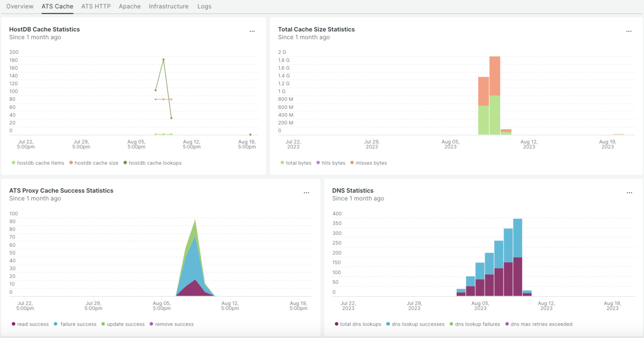The height and width of the screenshot is (338, 644).
Task: Click the peak of the proxy cache area chart
Action: tap(195, 221)
